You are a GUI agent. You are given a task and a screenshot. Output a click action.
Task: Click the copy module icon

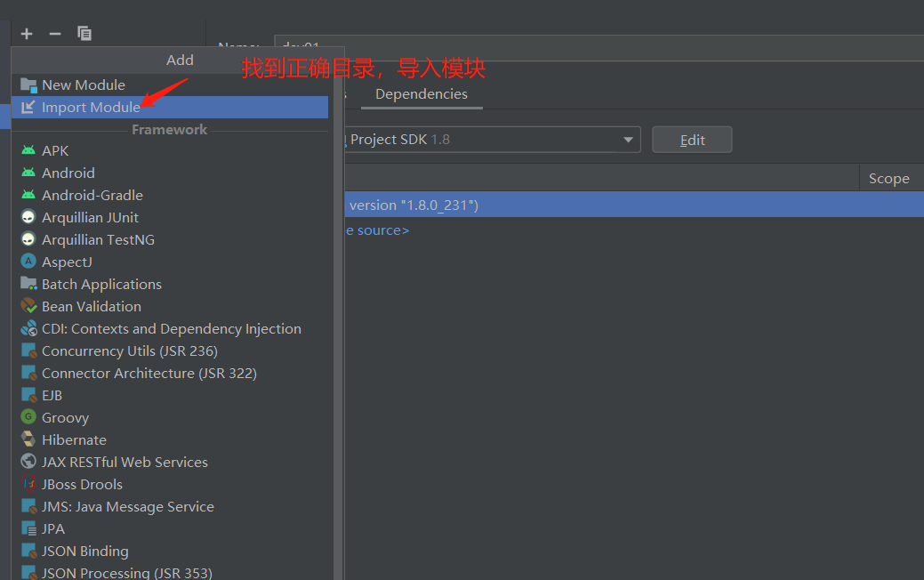pos(84,33)
